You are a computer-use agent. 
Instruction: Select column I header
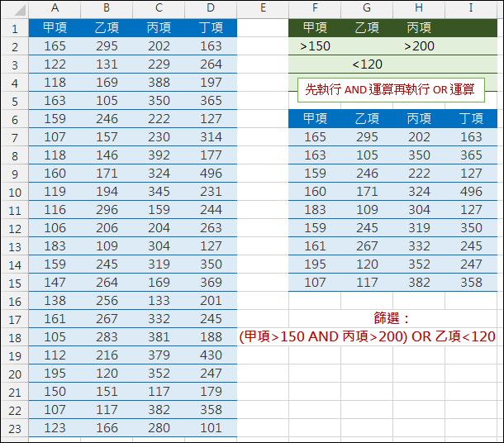(471, 8)
